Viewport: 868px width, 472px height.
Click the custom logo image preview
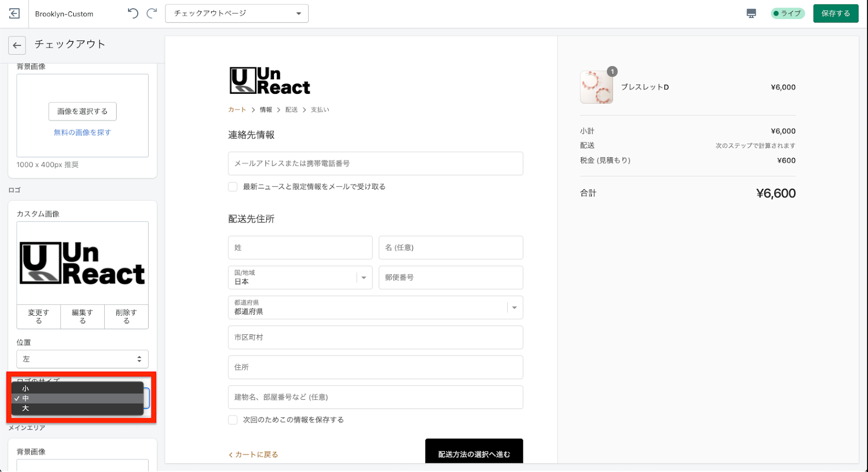(82, 263)
